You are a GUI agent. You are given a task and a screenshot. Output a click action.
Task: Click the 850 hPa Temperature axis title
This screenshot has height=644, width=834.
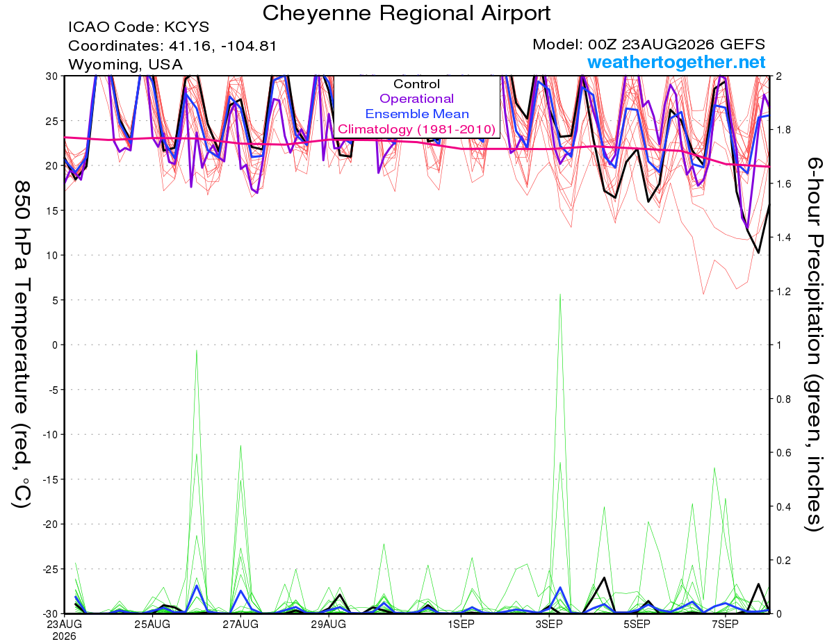point(22,344)
